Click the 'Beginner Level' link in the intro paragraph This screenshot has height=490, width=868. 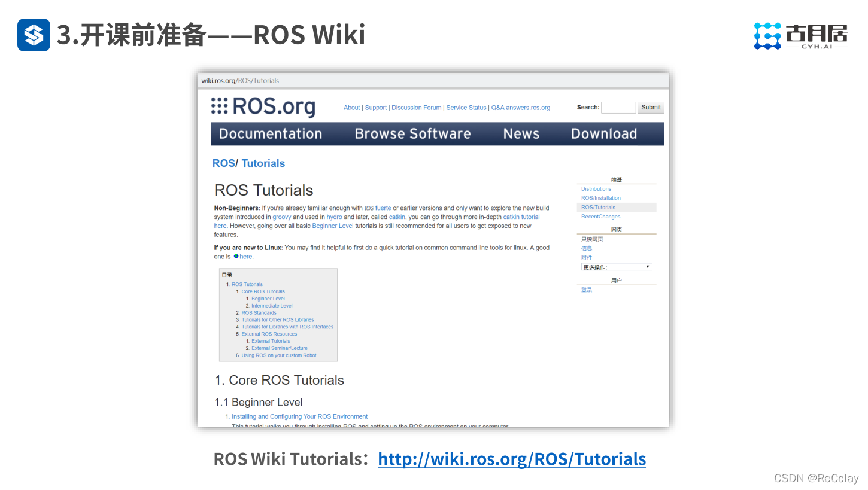tap(333, 226)
